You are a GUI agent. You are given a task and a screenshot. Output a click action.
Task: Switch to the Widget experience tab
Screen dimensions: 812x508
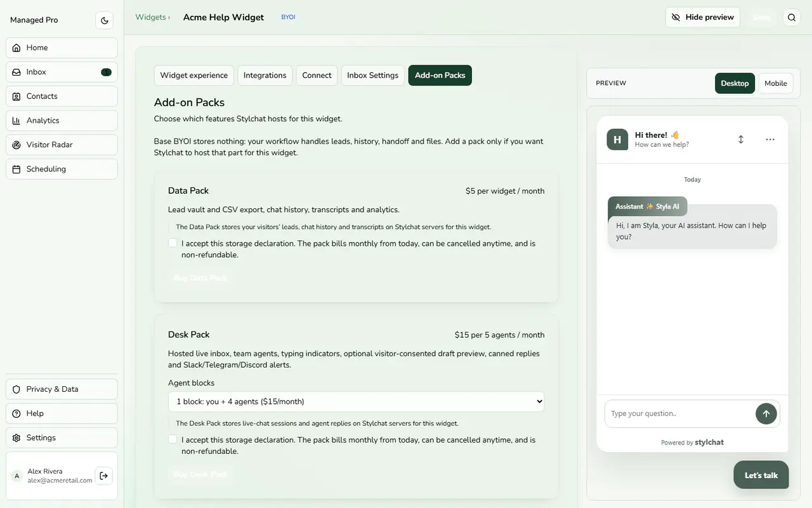pyautogui.click(x=194, y=75)
